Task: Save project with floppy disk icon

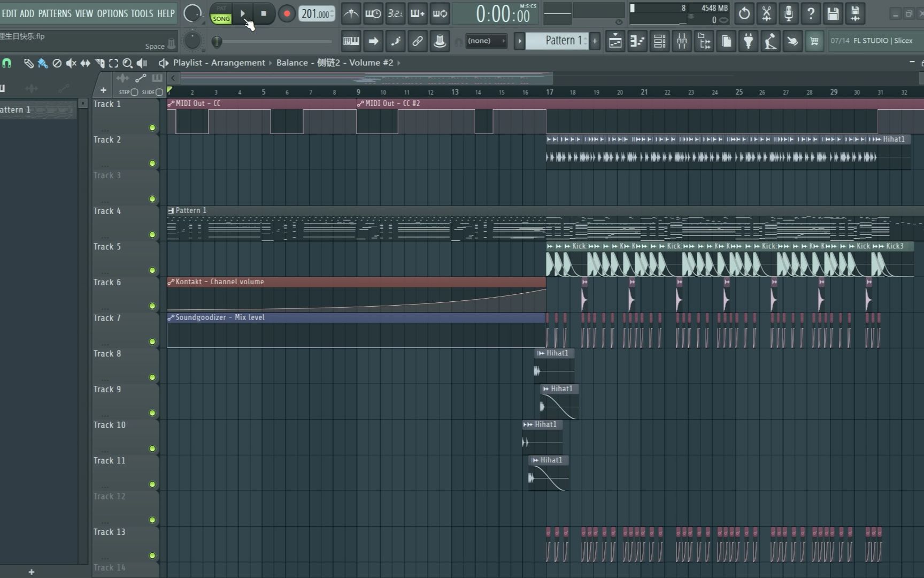Action: 833,13
